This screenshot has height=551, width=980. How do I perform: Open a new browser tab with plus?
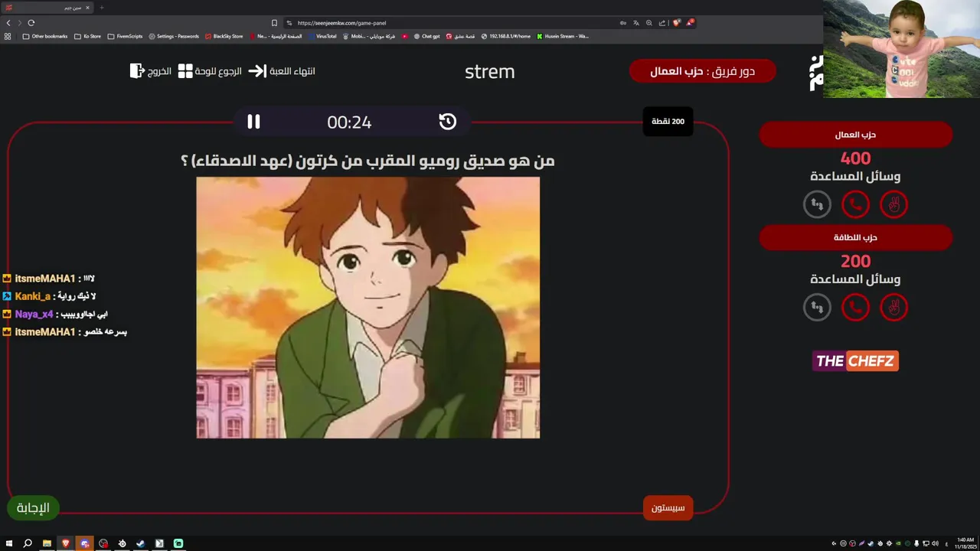[102, 8]
